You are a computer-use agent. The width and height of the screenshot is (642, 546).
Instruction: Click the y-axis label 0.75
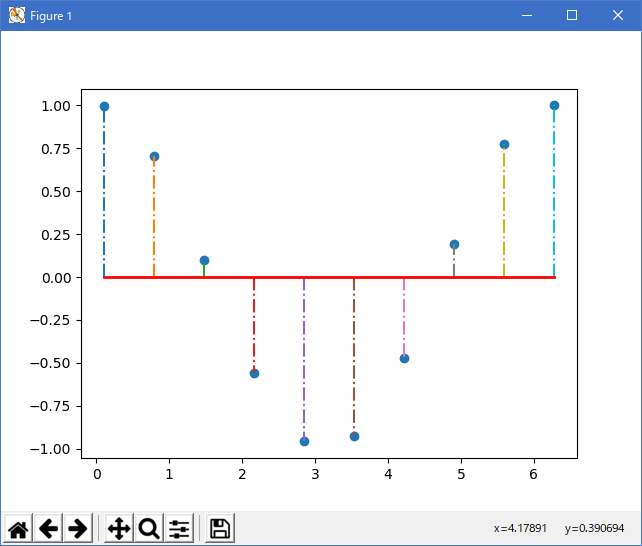coord(56,149)
